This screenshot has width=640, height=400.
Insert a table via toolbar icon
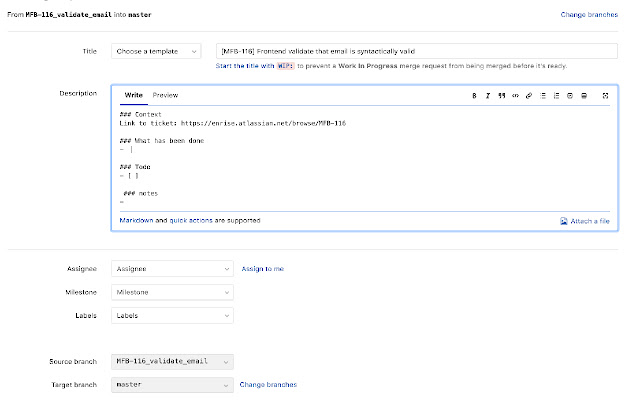tap(584, 96)
